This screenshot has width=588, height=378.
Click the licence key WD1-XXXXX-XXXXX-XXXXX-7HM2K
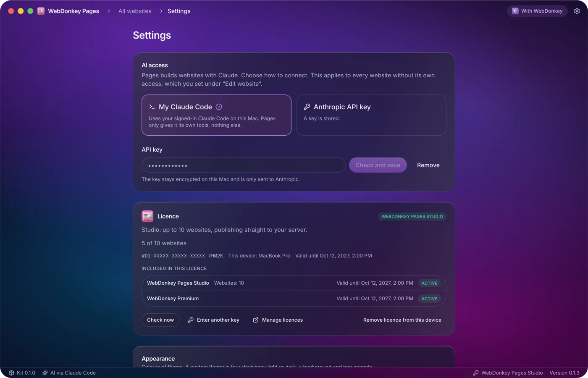(182, 256)
